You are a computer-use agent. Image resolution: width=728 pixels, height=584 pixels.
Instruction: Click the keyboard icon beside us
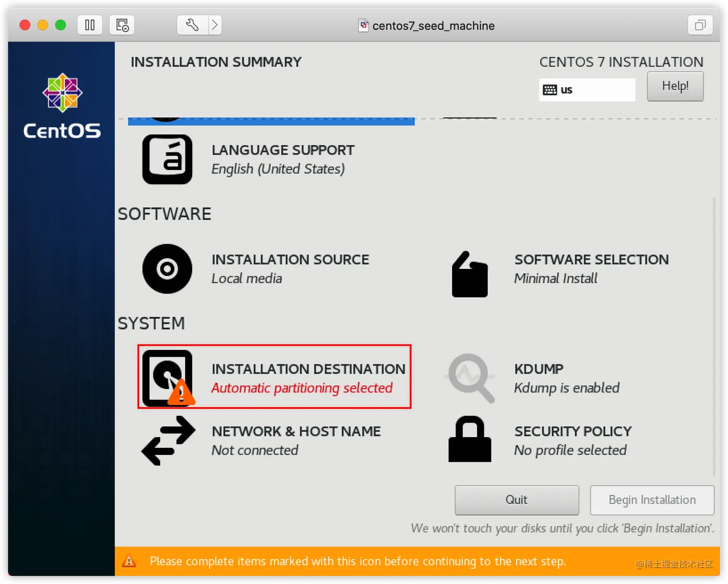point(550,90)
